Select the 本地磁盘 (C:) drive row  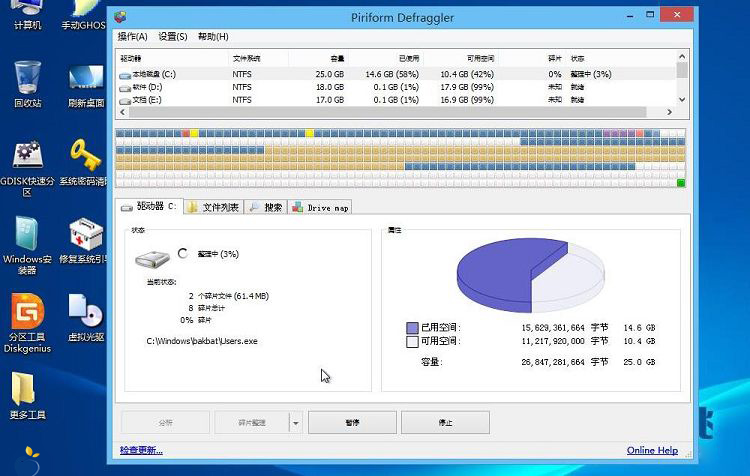[396, 74]
